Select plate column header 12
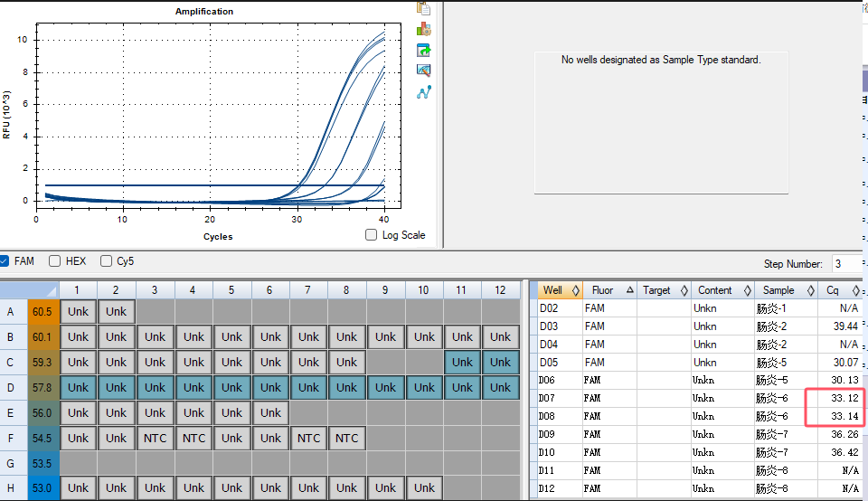Image resolution: width=868 pixels, height=501 pixels. 500,290
